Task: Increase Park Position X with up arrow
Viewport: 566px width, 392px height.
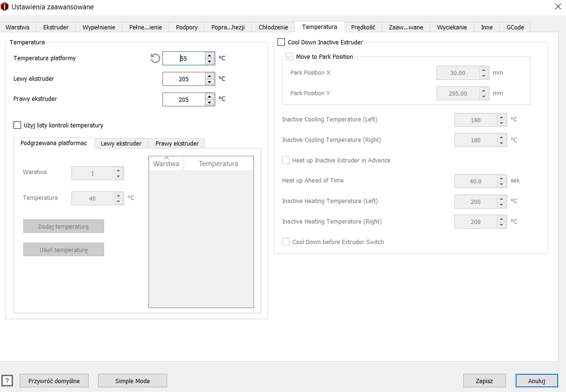Action: [x=484, y=70]
